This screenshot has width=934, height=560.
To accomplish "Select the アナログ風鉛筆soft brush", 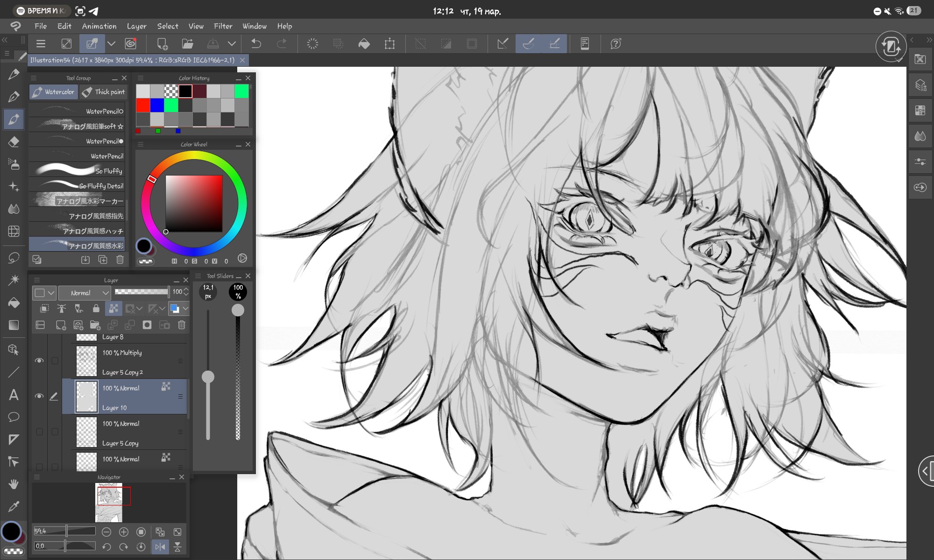I will pyautogui.click(x=77, y=126).
